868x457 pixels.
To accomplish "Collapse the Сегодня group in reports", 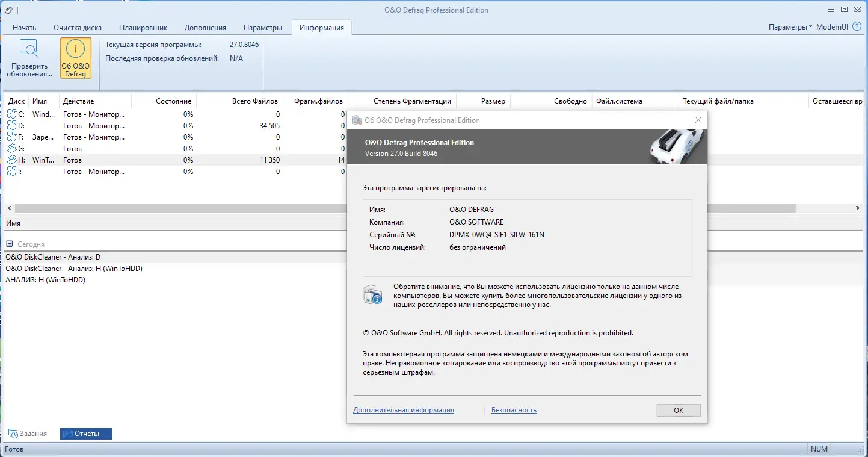I will coord(9,244).
